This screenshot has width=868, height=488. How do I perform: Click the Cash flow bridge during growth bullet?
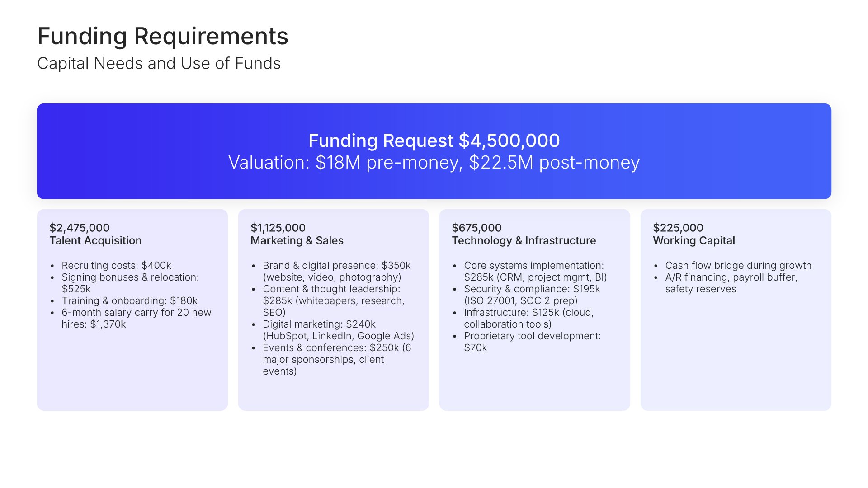738,265
